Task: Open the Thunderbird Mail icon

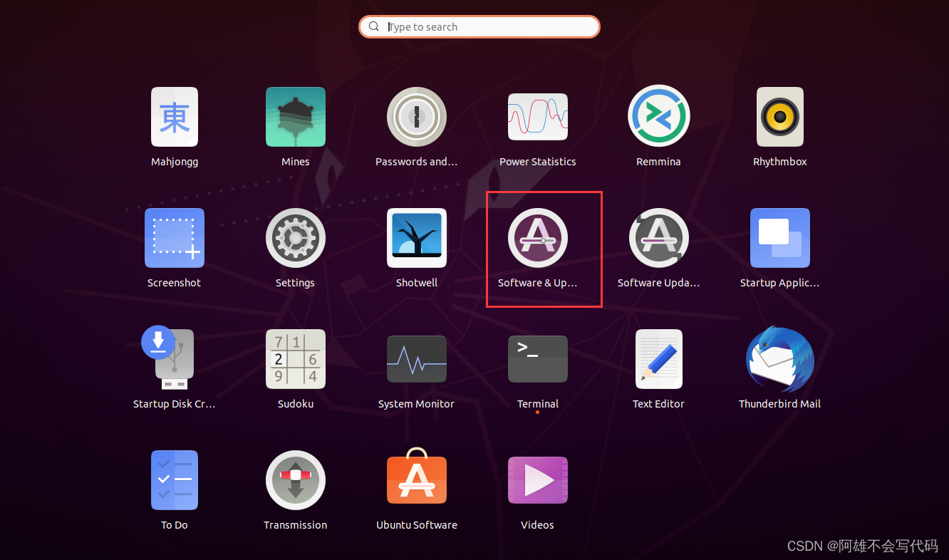Action: (780, 359)
